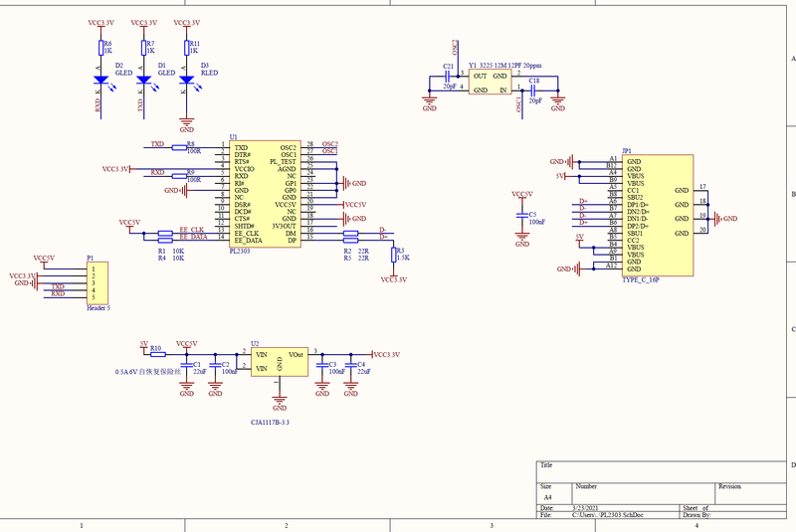Select the JP1 Type-C connector symbol
This screenshot has height=532, width=796.
tap(658, 215)
